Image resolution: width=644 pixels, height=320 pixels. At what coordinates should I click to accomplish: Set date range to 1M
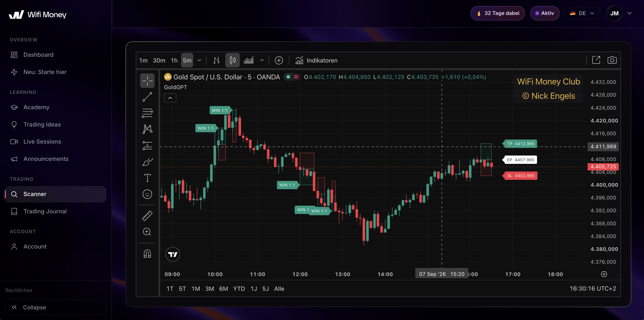196,289
